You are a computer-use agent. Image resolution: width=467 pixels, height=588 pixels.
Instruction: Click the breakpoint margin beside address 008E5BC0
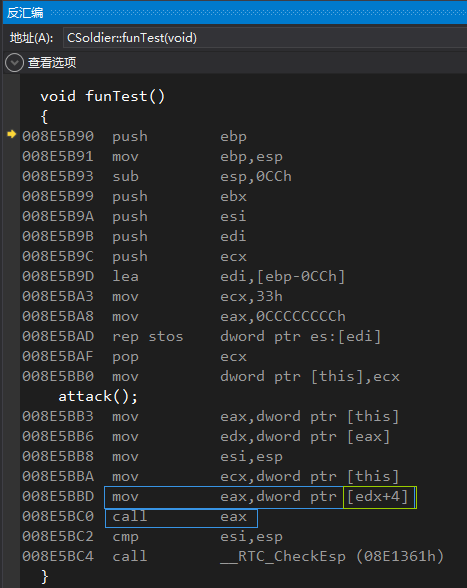(11, 516)
